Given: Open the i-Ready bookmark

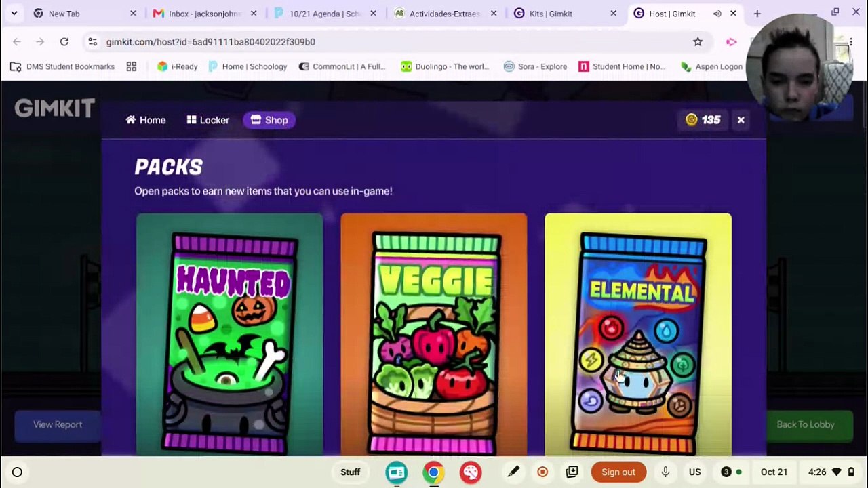Looking at the screenshot, I should pos(177,66).
